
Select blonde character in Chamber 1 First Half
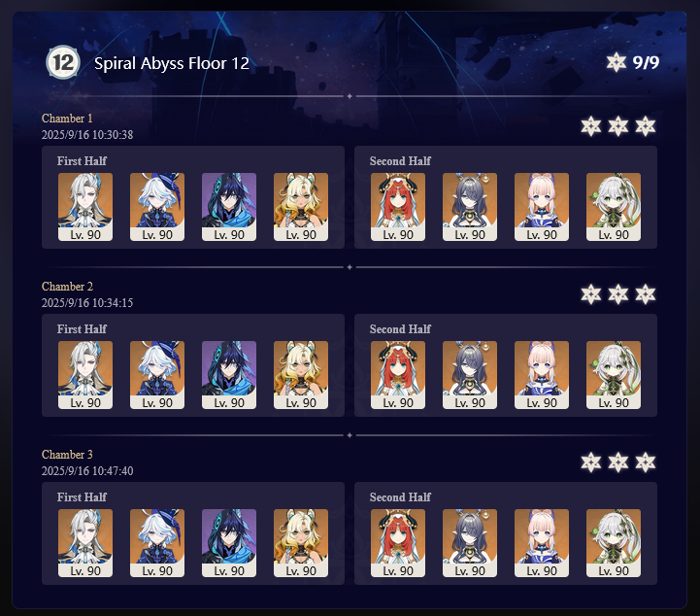click(x=301, y=207)
